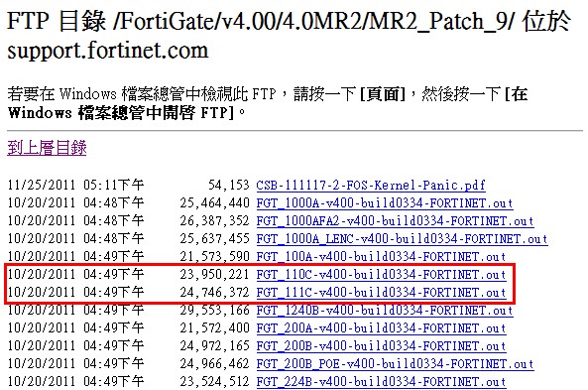The width and height of the screenshot is (588, 390).
Task: Download FGT_200A-v400-build0334-FORTINET.out
Action: click(x=381, y=328)
